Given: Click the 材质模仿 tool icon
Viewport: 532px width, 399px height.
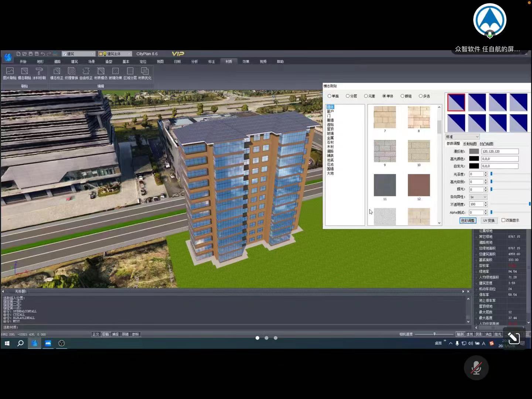Looking at the screenshot, I should click(x=100, y=71).
